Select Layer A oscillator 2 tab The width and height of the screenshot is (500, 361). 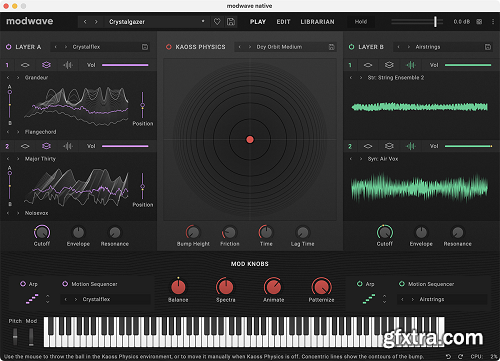[x=7, y=146]
